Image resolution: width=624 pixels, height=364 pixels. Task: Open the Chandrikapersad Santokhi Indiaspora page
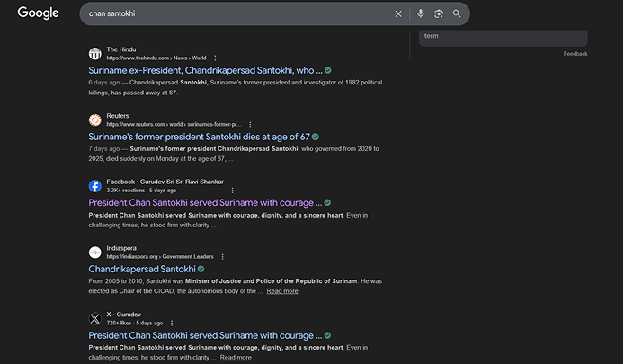tap(141, 269)
